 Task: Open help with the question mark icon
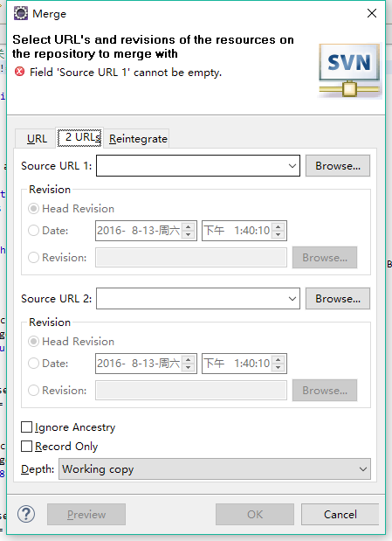[26, 514]
